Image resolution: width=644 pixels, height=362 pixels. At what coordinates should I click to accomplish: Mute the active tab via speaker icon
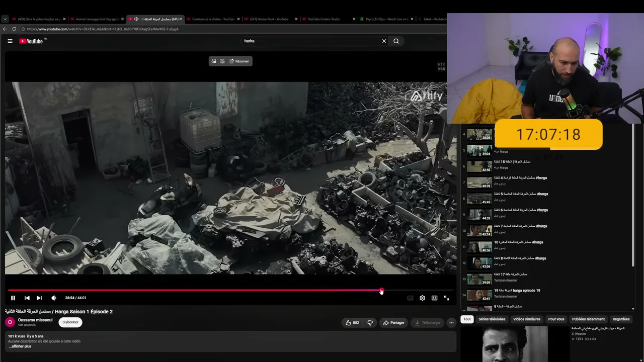coord(136,19)
